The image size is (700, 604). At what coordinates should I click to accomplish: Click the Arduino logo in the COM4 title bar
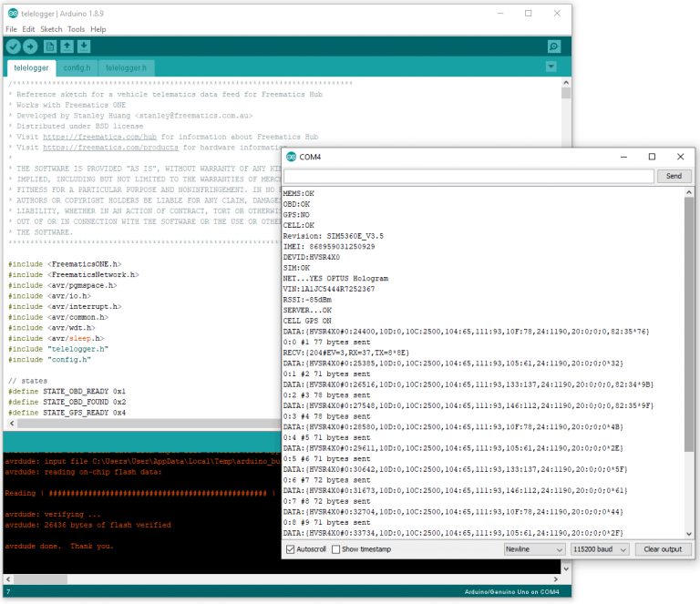click(x=291, y=157)
